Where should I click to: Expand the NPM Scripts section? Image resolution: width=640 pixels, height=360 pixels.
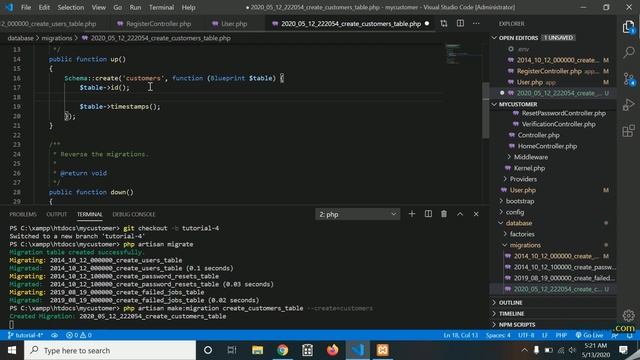tap(517, 324)
